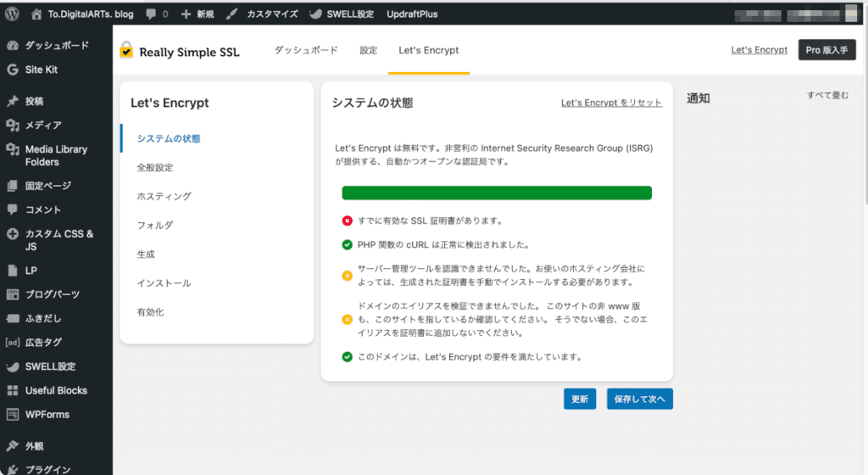Open Media Library Folders icon

pyautogui.click(x=12, y=149)
